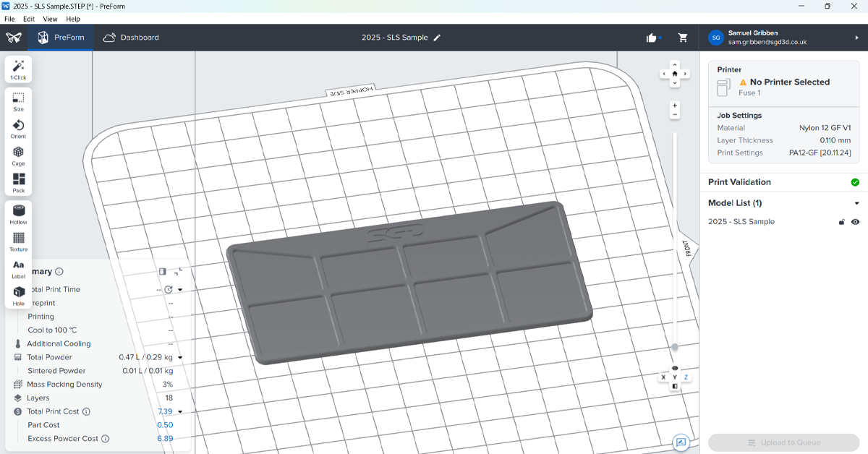Collapse the Model List section

click(856, 203)
